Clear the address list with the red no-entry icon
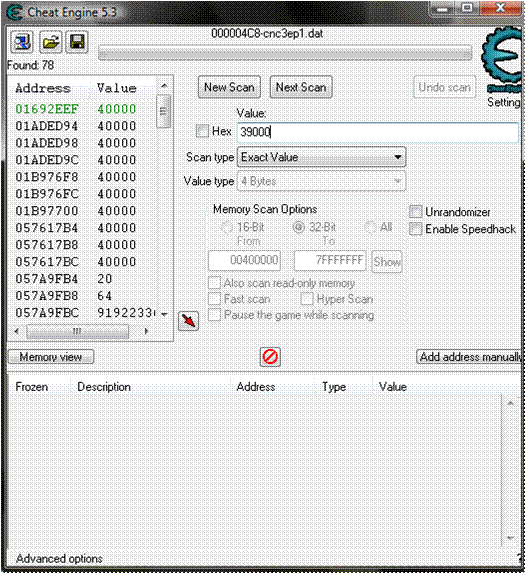The image size is (525, 573). pyautogui.click(x=270, y=357)
